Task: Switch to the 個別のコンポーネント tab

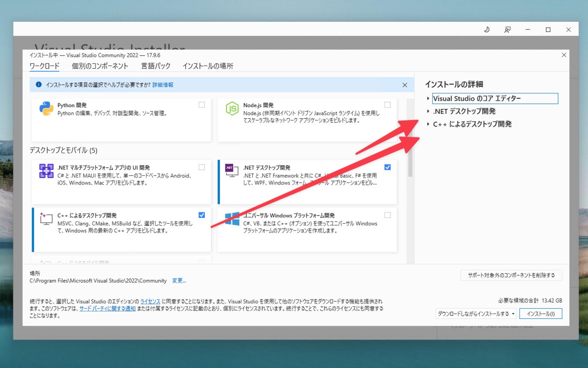Action: (x=101, y=66)
